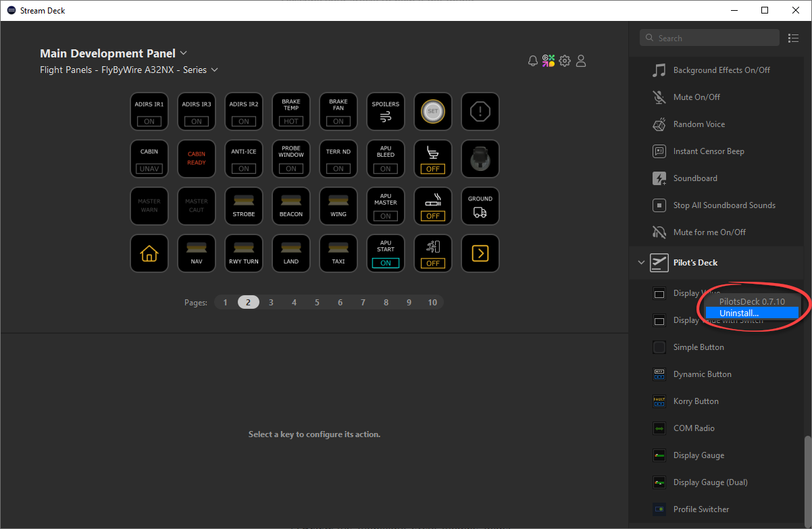Select the NAV light key

pyautogui.click(x=197, y=253)
